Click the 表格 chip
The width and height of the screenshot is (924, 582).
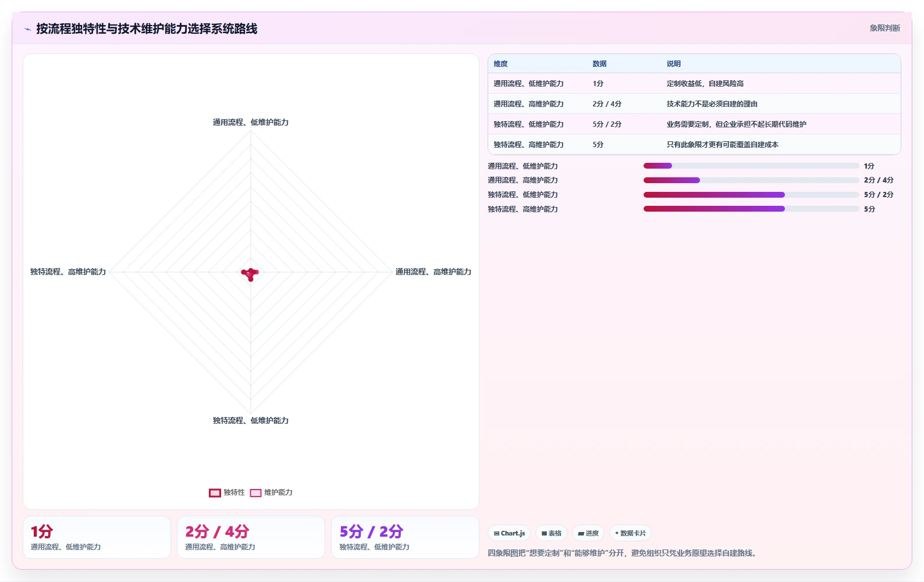point(552,533)
